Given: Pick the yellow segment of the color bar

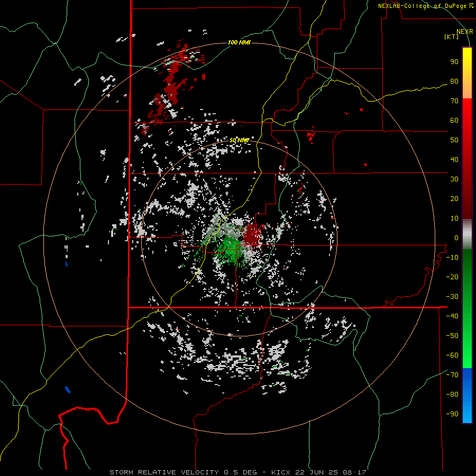Looking at the screenshot, I should [467, 73].
